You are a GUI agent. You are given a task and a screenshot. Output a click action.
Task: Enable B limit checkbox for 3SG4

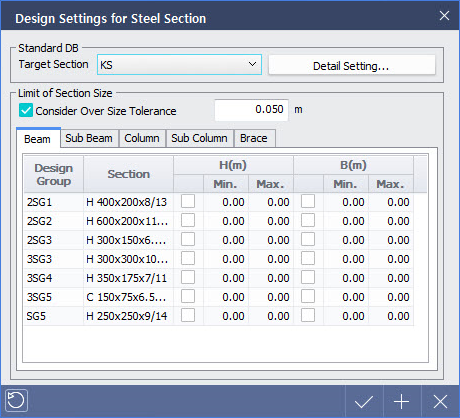coord(308,277)
